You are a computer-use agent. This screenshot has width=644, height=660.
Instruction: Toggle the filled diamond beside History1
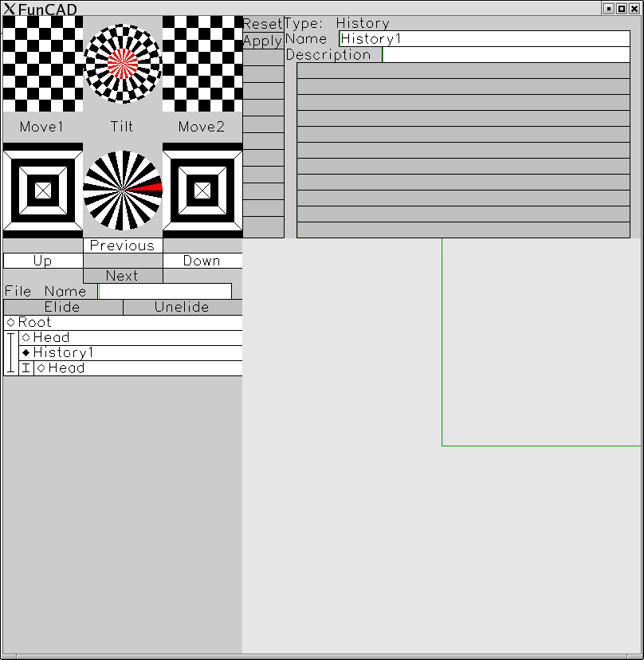(x=26, y=353)
